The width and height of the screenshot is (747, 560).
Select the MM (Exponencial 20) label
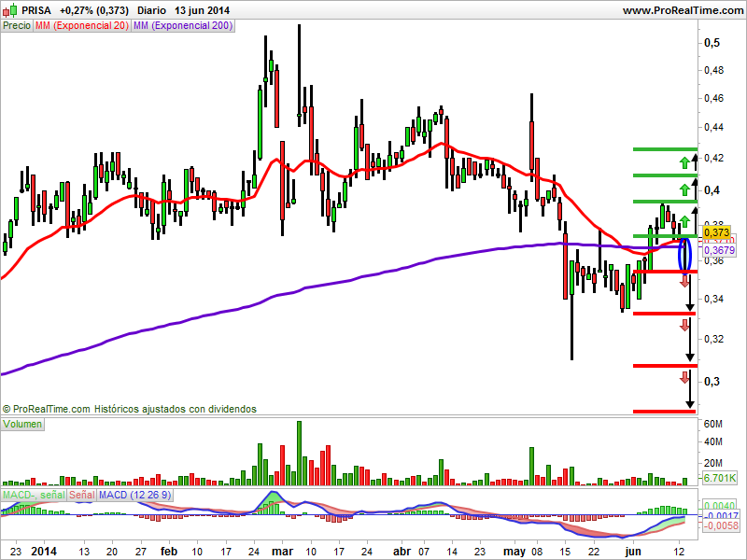pyautogui.click(x=82, y=25)
